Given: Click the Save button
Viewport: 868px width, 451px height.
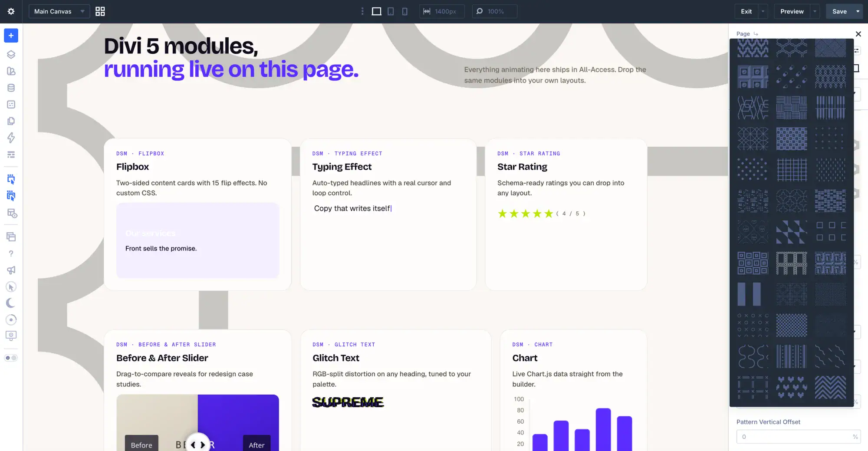Looking at the screenshot, I should point(839,11).
